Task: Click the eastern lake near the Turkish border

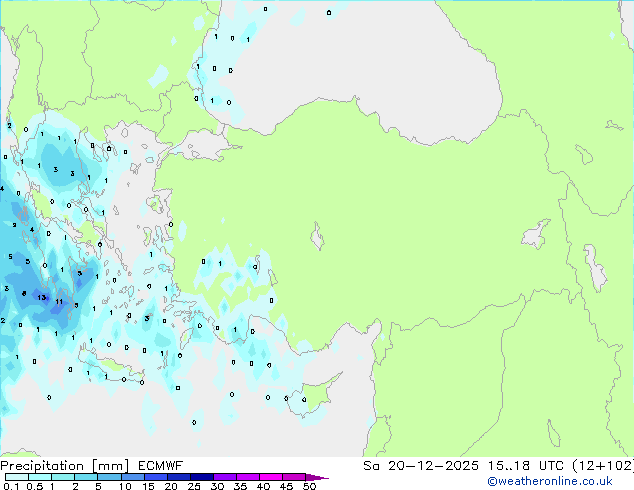Action: tap(536, 234)
